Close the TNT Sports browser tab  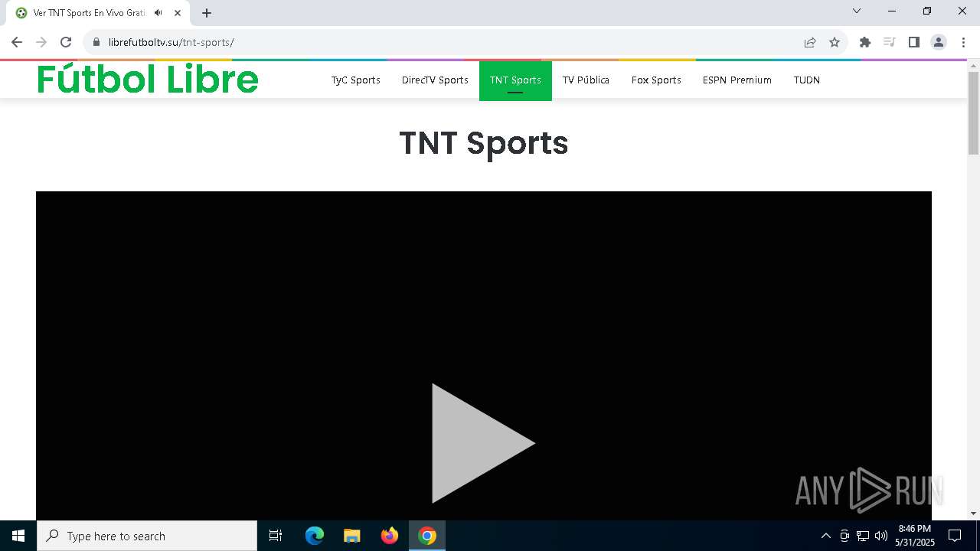coord(178,13)
